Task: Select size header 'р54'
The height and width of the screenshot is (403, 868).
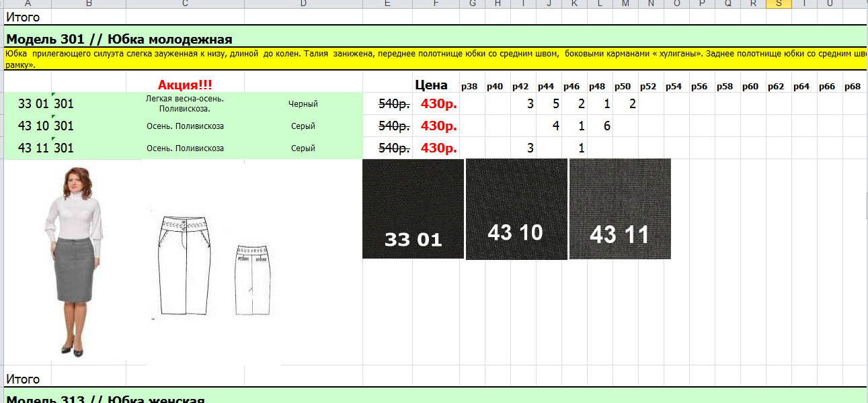Action: coord(673,87)
